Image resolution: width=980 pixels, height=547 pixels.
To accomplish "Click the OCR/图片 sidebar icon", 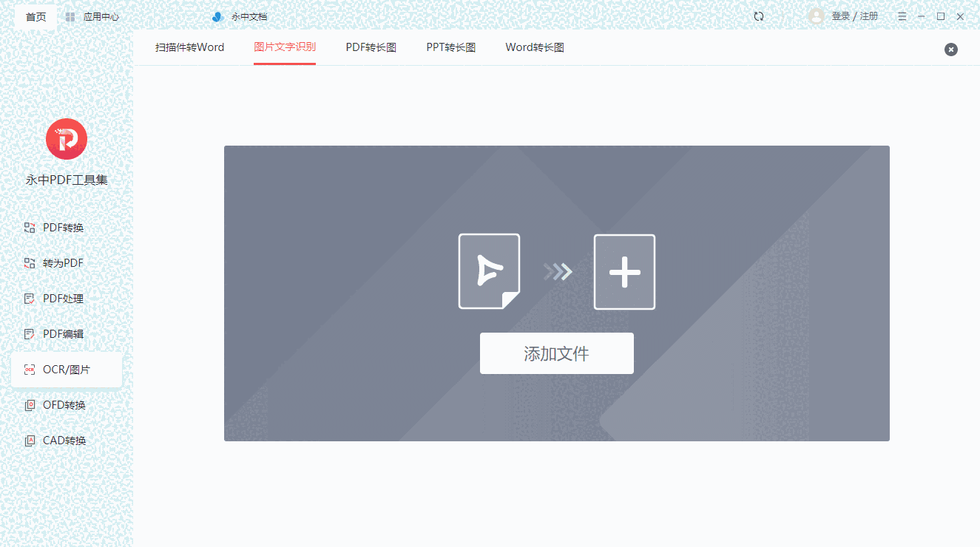I will pos(30,369).
